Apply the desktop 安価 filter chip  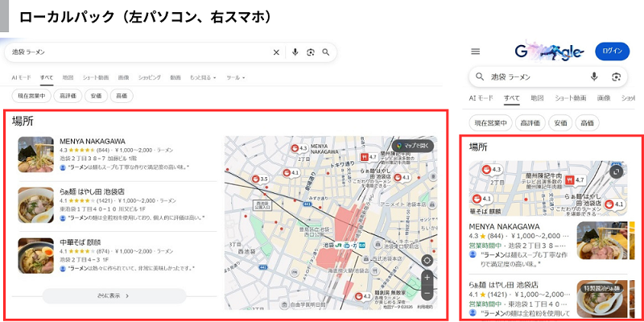(x=96, y=96)
